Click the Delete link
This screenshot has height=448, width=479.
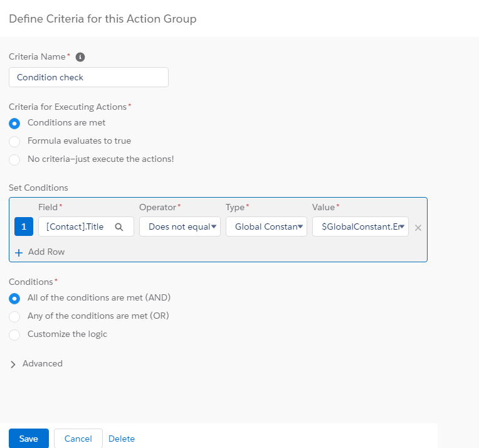coord(122,439)
